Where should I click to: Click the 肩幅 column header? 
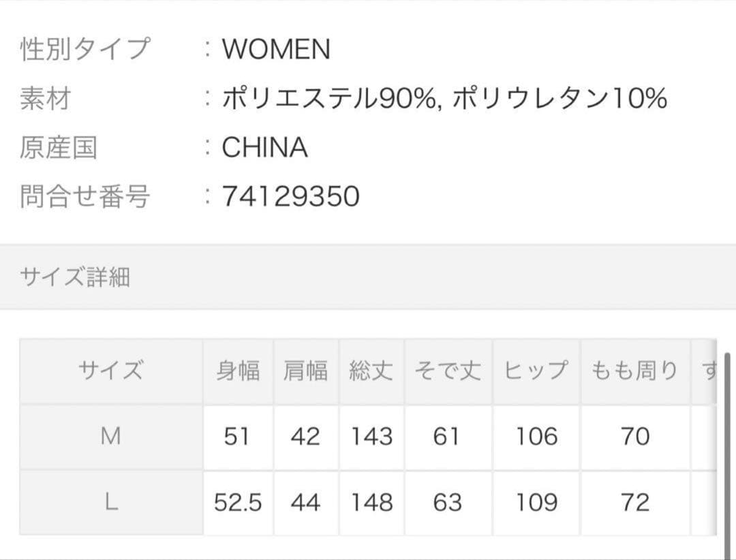pos(305,371)
